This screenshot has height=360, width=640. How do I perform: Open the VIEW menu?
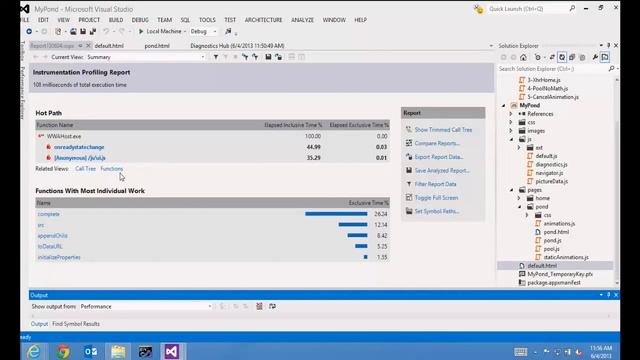pyautogui.click(x=63, y=20)
